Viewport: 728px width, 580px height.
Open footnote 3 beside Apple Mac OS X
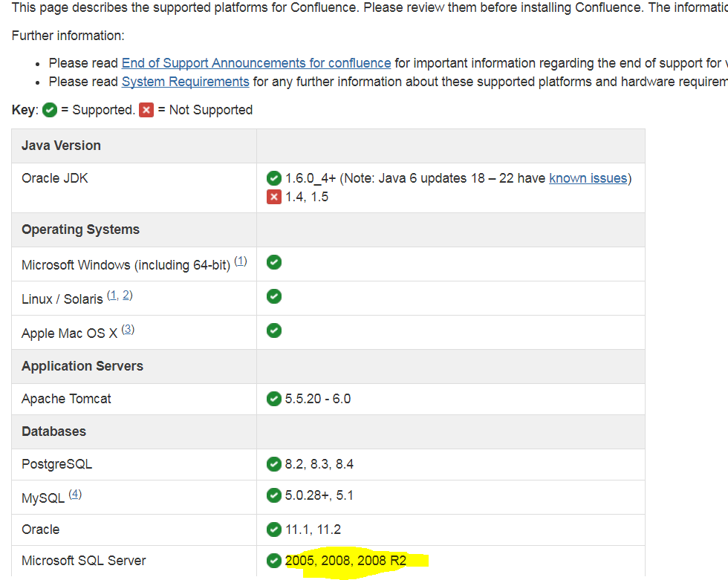point(128,330)
